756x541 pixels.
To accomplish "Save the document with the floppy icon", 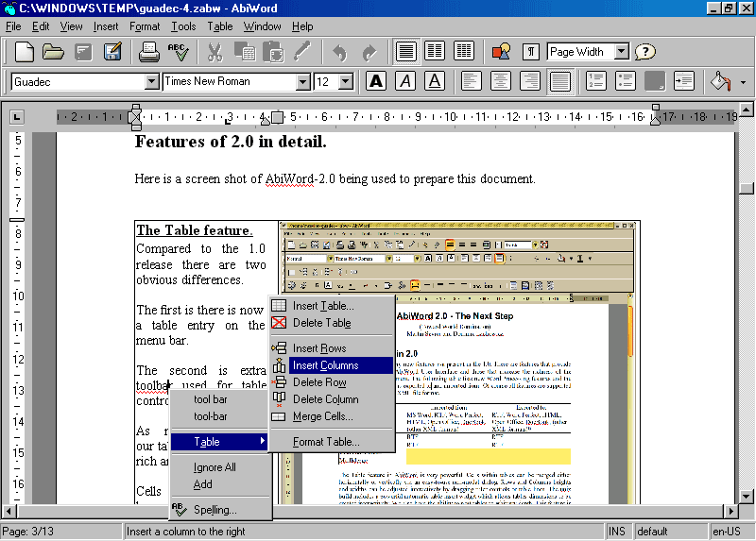I will point(83,52).
